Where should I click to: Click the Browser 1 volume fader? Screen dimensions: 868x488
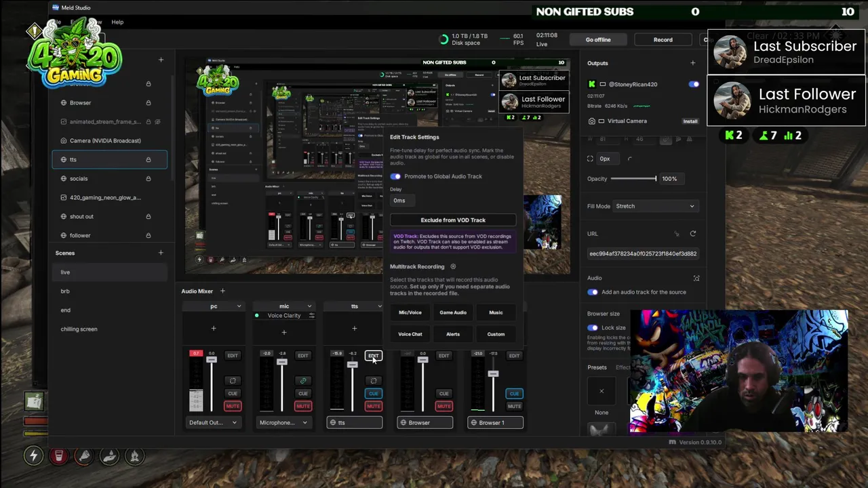493,373
